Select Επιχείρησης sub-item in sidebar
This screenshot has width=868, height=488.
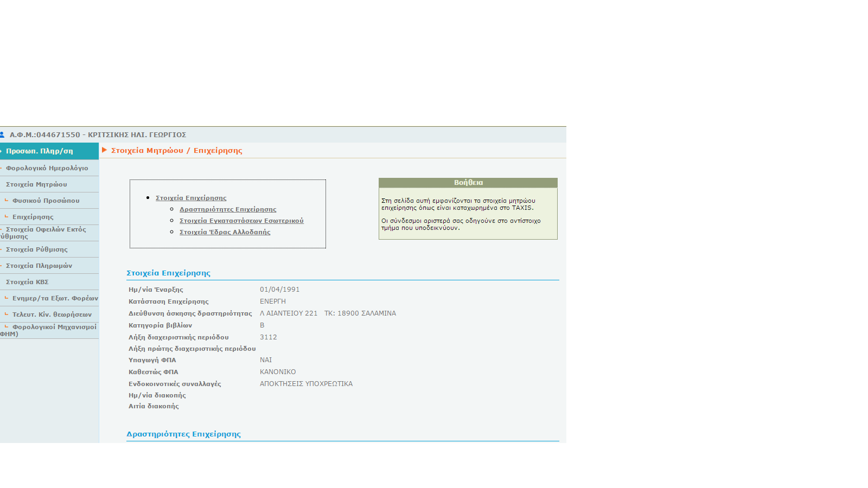tap(33, 217)
